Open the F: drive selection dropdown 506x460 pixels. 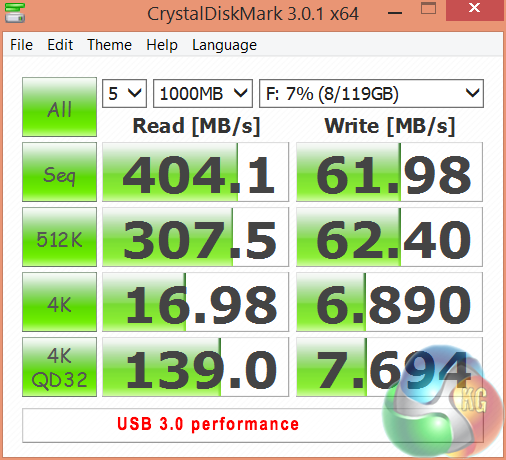[x=371, y=94]
